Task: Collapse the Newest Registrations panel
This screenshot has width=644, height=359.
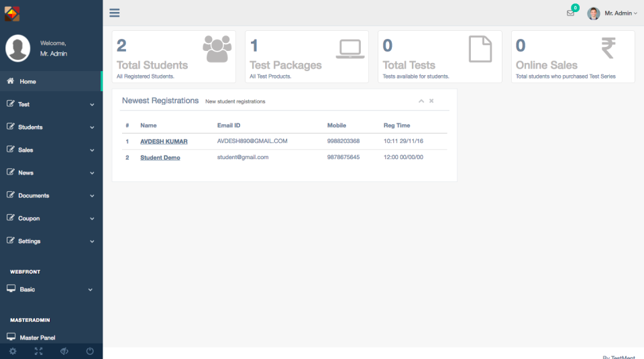Action: pyautogui.click(x=421, y=101)
